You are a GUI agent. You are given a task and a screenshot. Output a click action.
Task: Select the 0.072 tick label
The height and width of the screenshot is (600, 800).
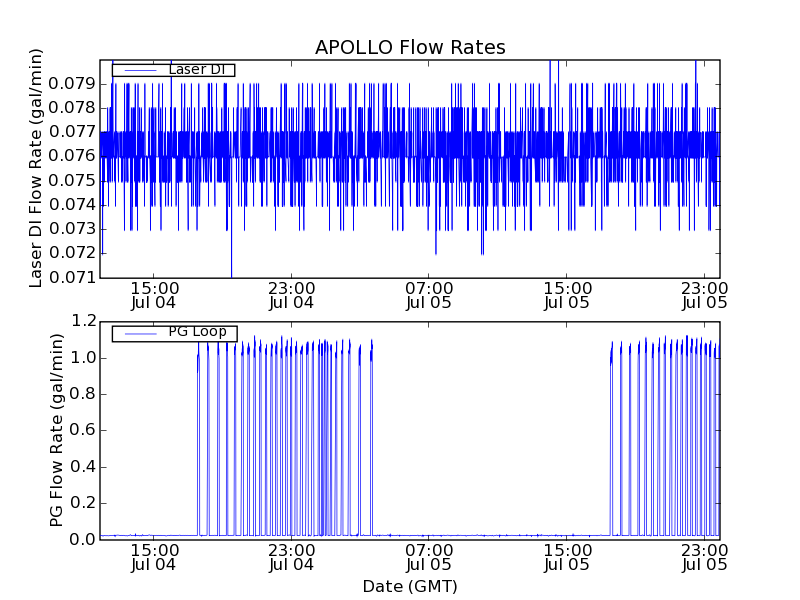(x=72, y=253)
